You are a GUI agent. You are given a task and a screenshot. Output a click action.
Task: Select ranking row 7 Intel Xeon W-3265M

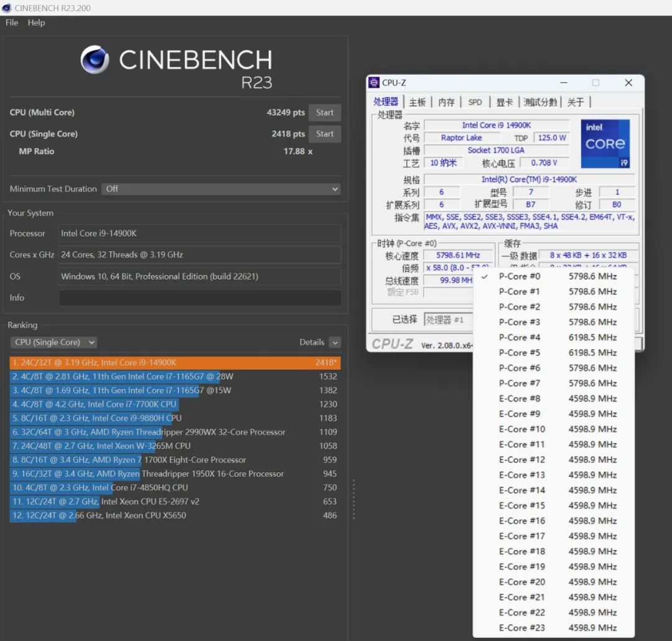click(175, 446)
